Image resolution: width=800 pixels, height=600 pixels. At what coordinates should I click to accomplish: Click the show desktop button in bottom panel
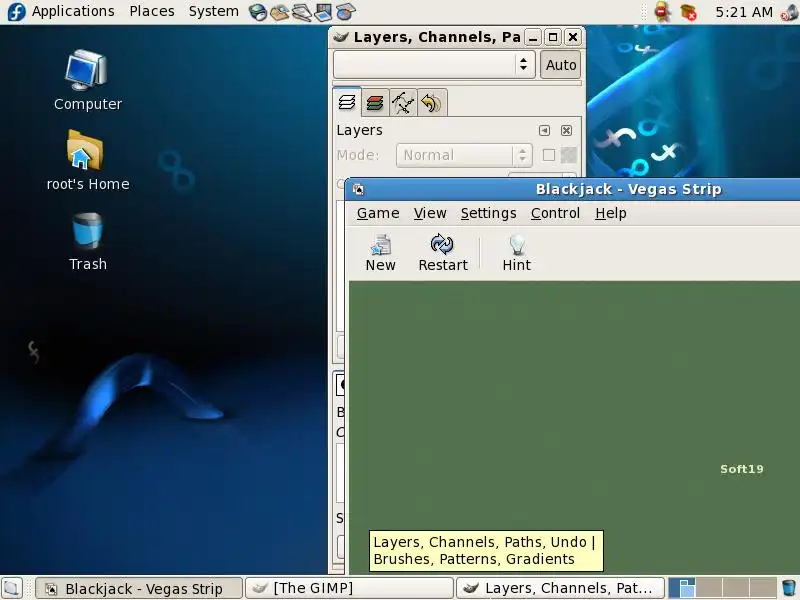(x=12, y=588)
